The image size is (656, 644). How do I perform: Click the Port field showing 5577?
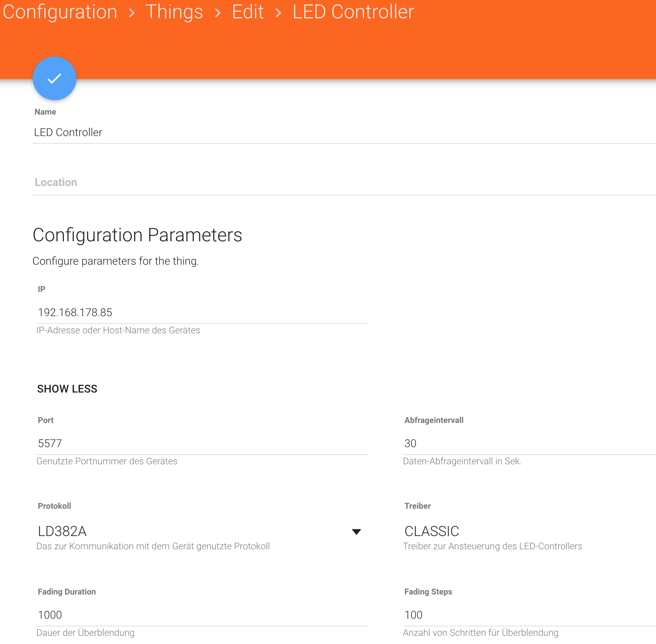coord(202,444)
